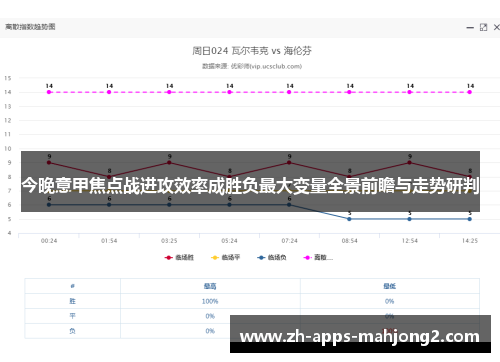
Task: Click the 最高 table column header
Action: click(x=210, y=286)
